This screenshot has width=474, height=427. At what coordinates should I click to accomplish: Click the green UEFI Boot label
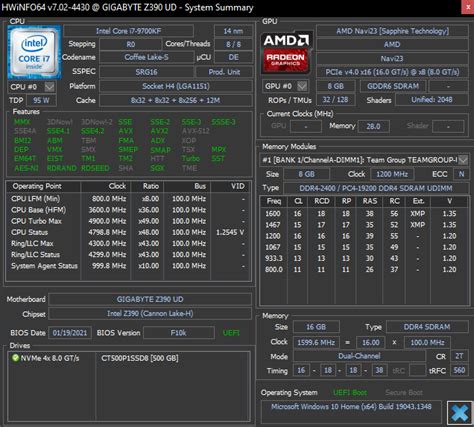(x=350, y=393)
